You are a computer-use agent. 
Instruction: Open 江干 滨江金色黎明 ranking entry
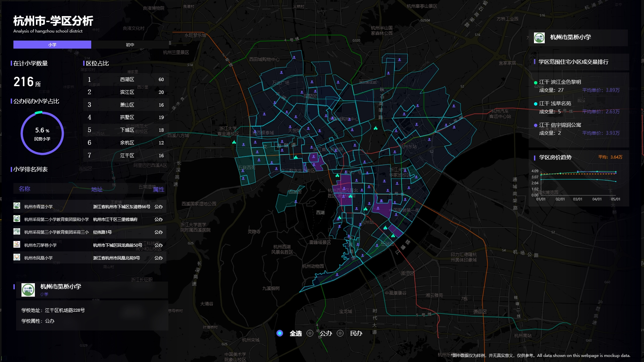(x=560, y=82)
